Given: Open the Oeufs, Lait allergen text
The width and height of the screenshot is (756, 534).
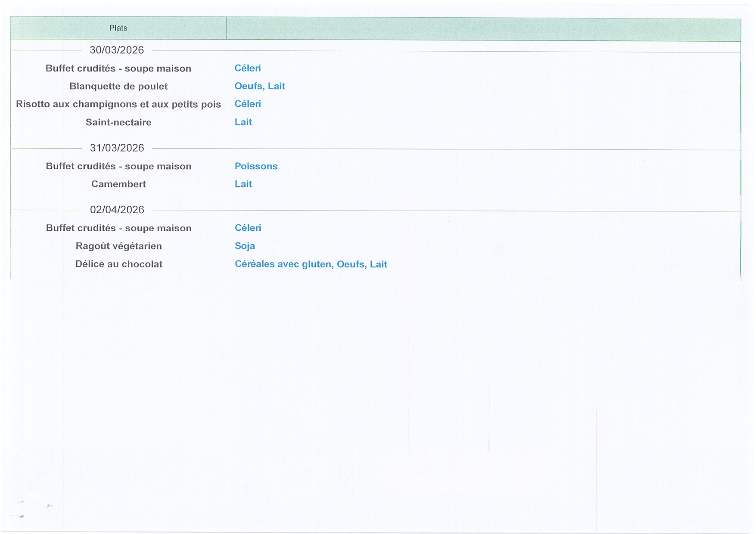Looking at the screenshot, I should click(260, 86).
